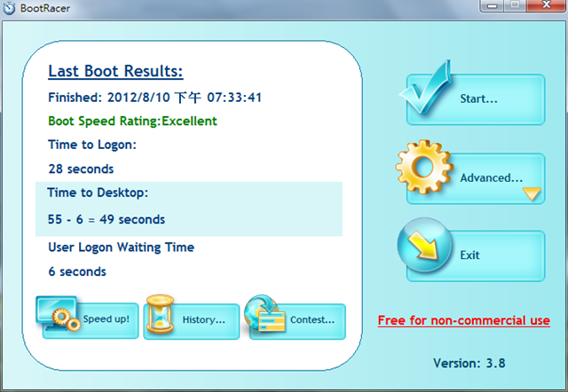This screenshot has width=568, height=392.
Task: Close the BootRacer window
Action: pos(547,5)
